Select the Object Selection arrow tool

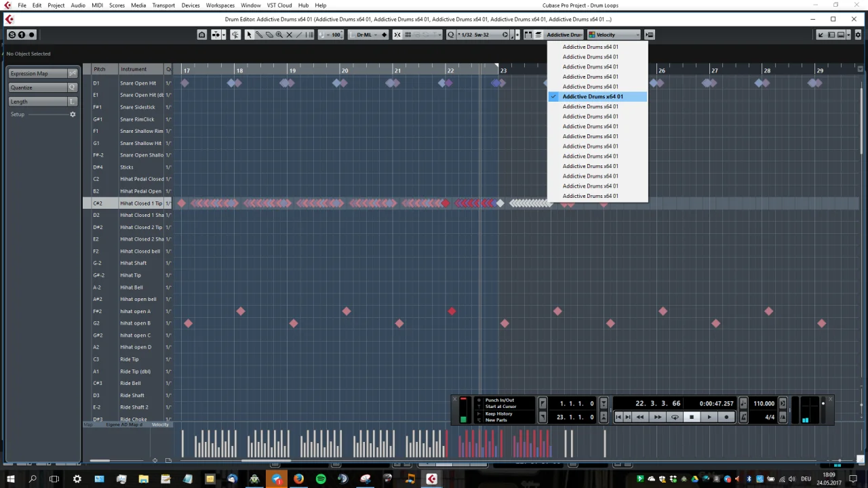click(x=249, y=35)
